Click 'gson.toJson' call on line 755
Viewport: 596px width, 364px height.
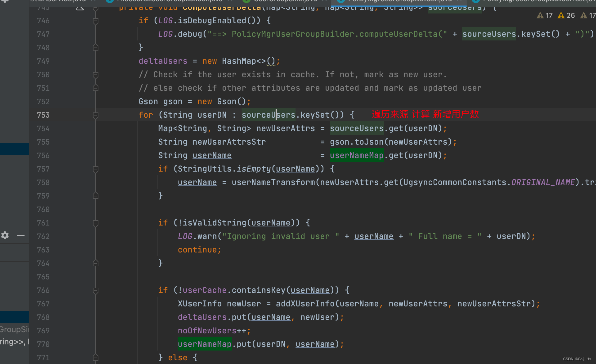(x=357, y=142)
